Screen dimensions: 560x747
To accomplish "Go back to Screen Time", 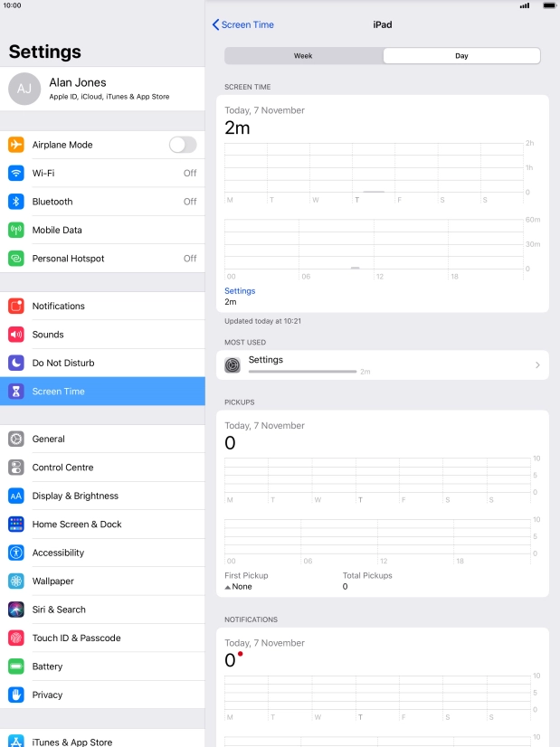I will tap(243, 24).
